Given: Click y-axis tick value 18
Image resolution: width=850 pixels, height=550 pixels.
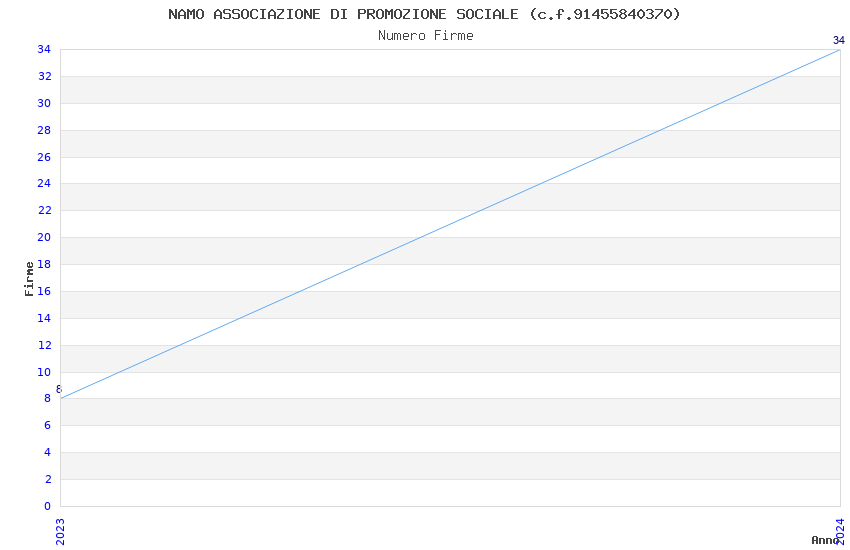Looking at the screenshot, I should (44, 264).
